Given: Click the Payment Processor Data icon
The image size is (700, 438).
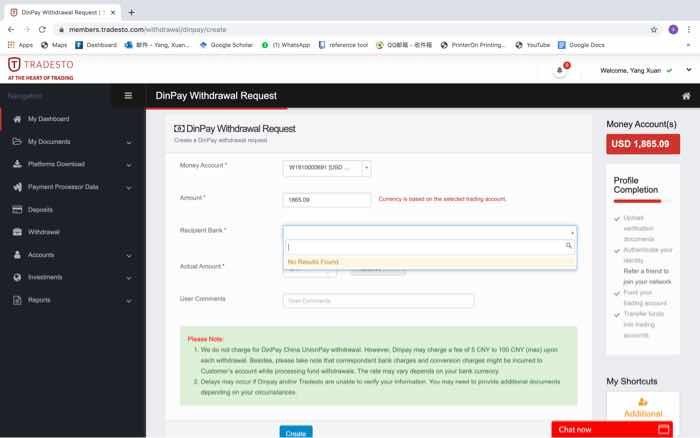Looking at the screenshot, I should point(17,187).
